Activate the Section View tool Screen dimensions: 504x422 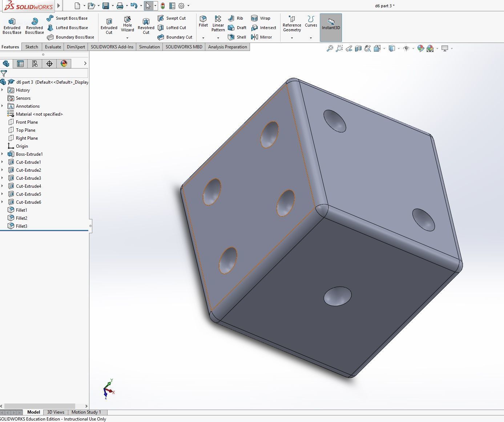[358, 48]
